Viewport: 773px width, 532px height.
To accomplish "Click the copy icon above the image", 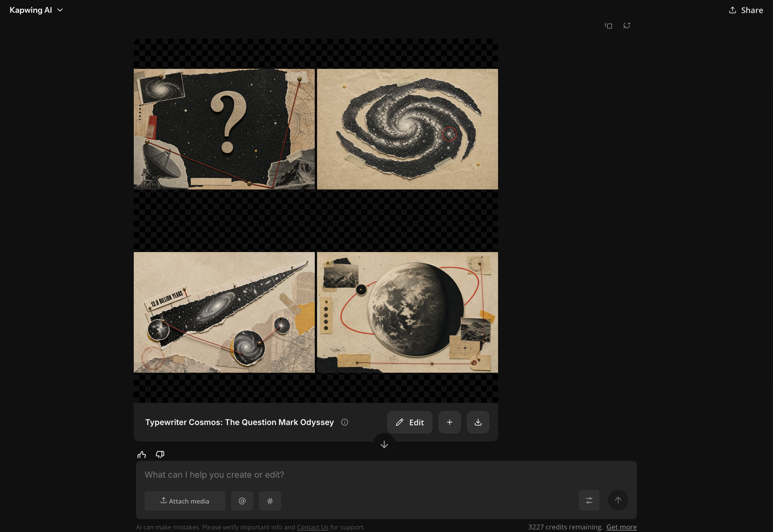I will [608, 25].
